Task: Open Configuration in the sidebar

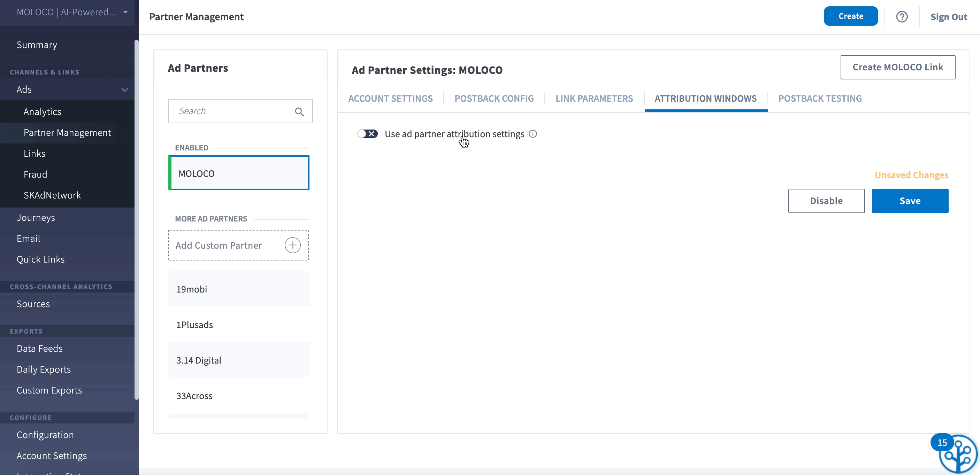Action: pyautogui.click(x=45, y=435)
